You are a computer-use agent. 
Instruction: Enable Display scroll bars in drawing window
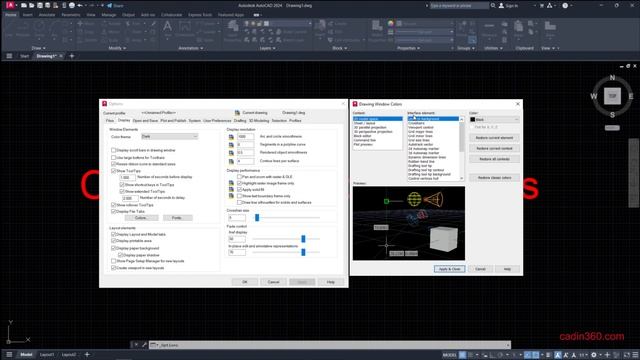[113, 150]
